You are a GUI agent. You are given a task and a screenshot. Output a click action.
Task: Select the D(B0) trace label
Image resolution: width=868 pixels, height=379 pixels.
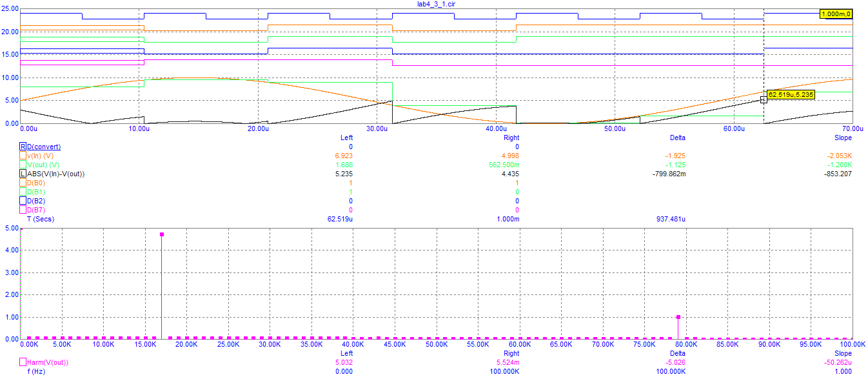(x=36, y=183)
